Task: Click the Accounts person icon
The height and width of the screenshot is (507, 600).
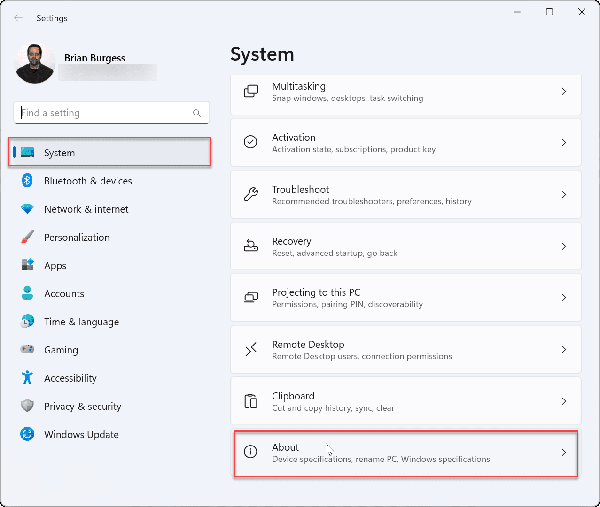Action: [27, 293]
